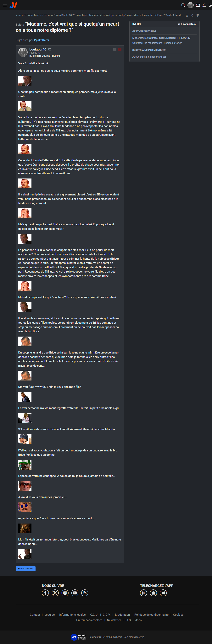Open notifications bell in top bar
This screenshot has width=212, height=644.
(x=204, y=5)
